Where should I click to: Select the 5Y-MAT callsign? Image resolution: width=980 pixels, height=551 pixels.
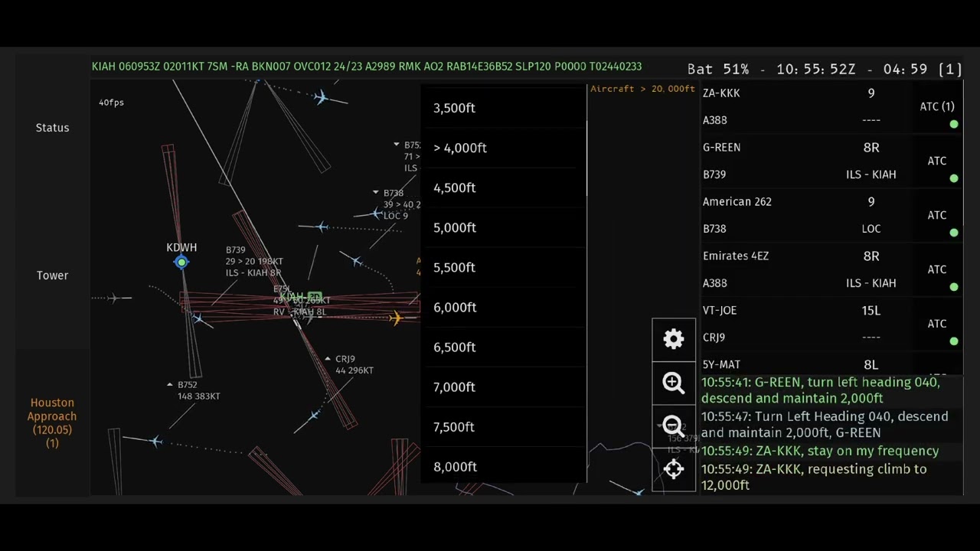721,365
